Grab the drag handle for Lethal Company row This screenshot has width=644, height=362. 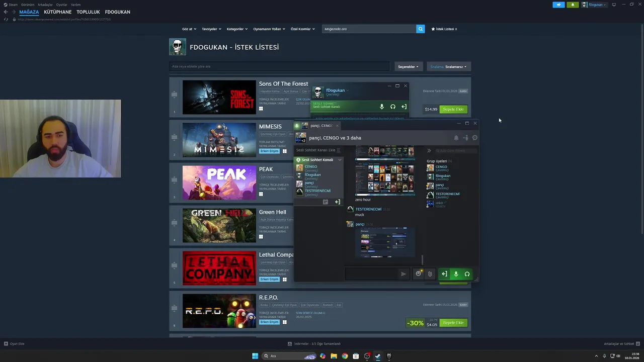[x=174, y=265]
